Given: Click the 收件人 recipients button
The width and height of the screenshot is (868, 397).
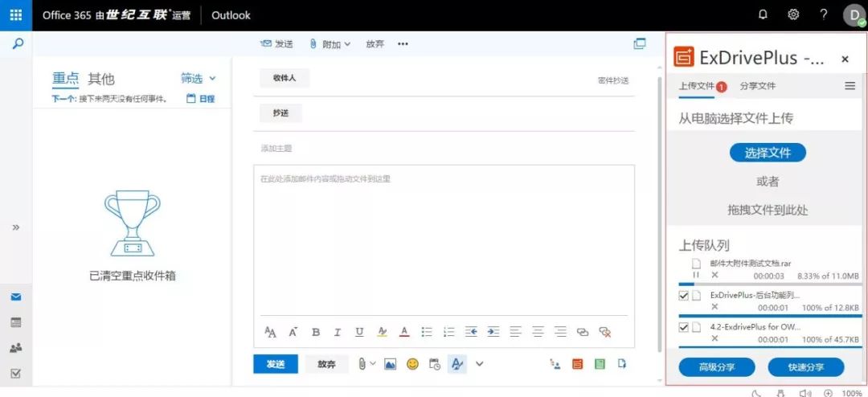Looking at the screenshot, I should coord(285,78).
